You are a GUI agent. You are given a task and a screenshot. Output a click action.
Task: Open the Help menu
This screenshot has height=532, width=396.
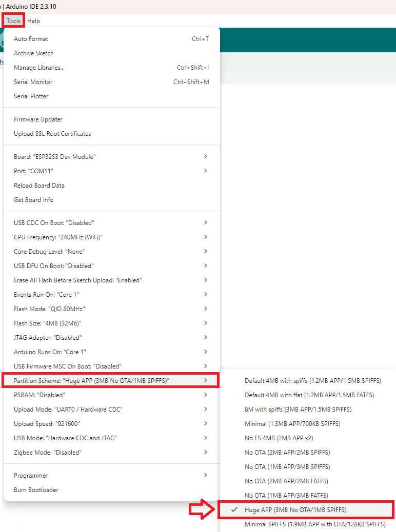coord(34,21)
